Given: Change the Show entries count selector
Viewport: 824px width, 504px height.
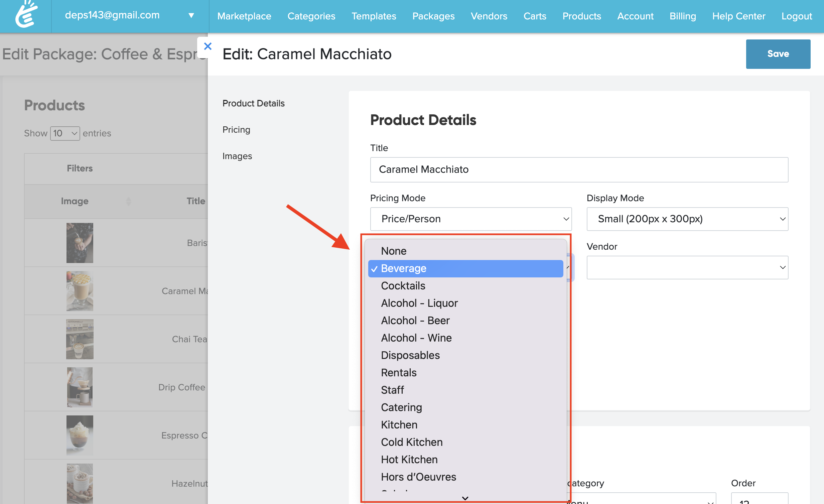Looking at the screenshot, I should [x=65, y=133].
